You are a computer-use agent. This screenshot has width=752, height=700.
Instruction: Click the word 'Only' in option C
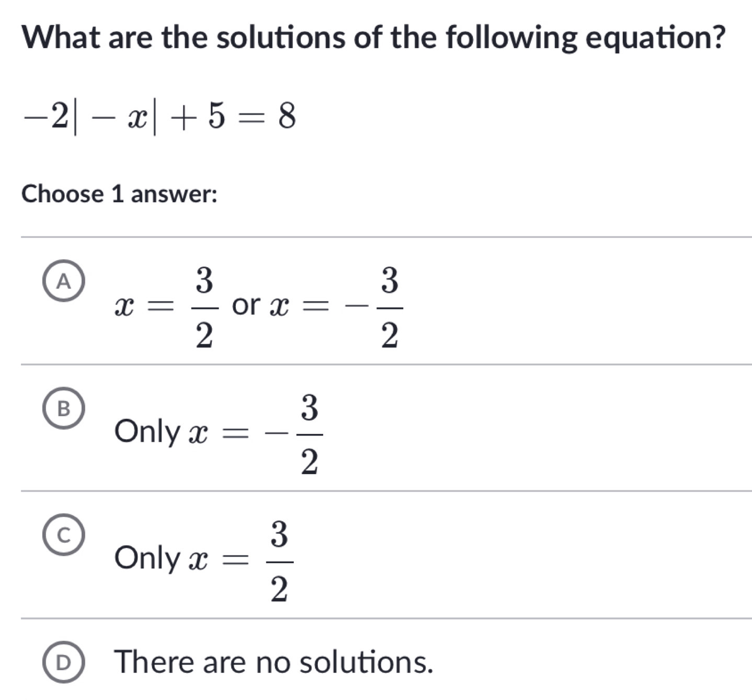click(147, 557)
